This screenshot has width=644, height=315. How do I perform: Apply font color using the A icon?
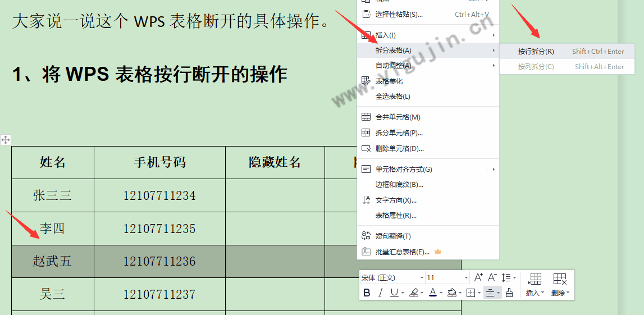pos(432,293)
